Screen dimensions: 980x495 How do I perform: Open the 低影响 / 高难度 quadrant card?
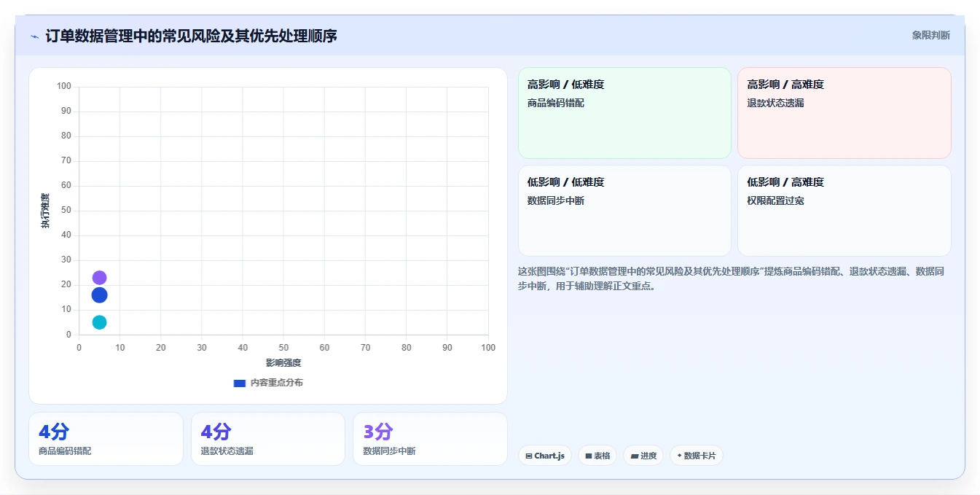pyautogui.click(x=844, y=211)
